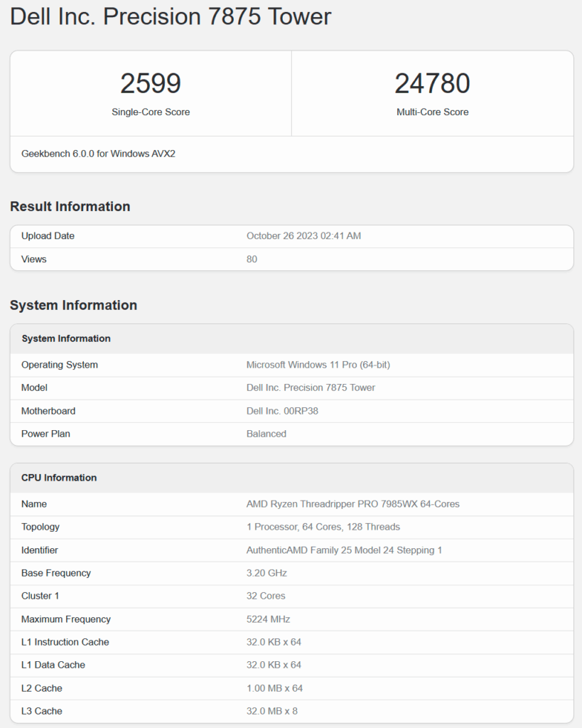The width and height of the screenshot is (582, 728).
Task: Click the Power Plan label
Action: pos(45,434)
